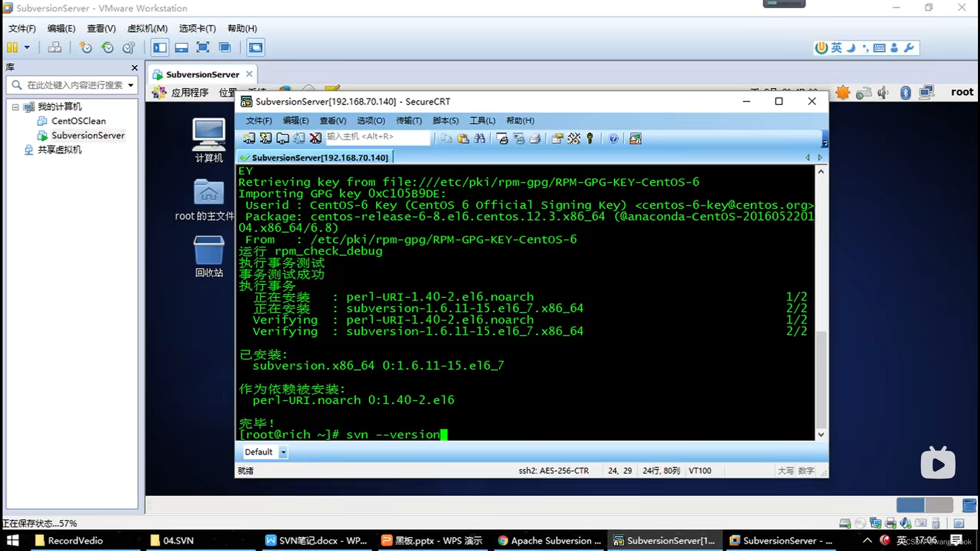Screen dimensions: 980x551
Task: Click the SecureCRT print icon
Action: coord(535,138)
